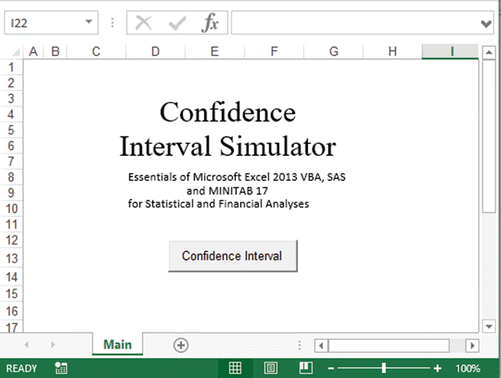The width and height of the screenshot is (501, 378).
Task: Select row 5 header
Action: point(11,130)
